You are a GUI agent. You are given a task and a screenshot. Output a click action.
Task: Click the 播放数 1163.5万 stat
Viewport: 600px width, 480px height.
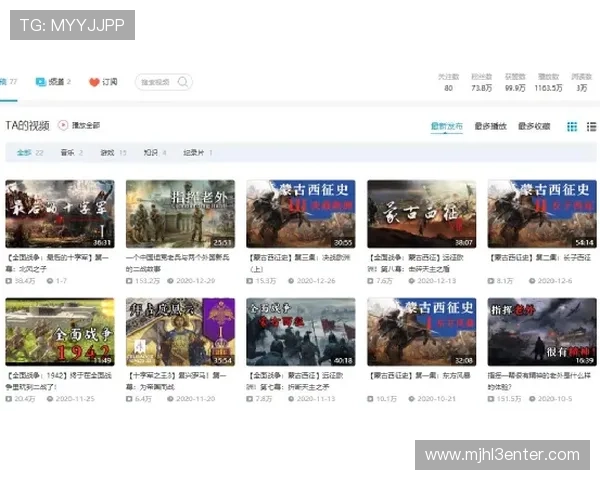pyautogui.click(x=548, y=82)
